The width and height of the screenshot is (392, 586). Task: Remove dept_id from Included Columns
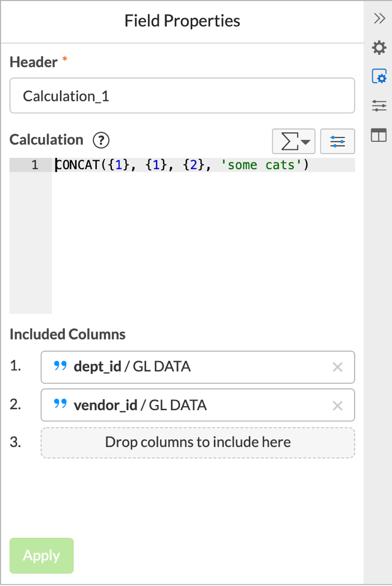click(x=338, y=367)
